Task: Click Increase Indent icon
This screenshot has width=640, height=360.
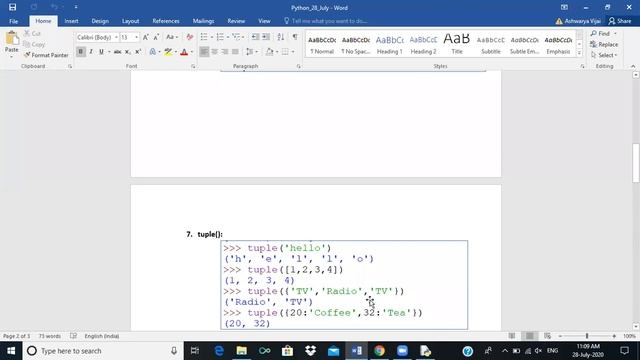Action: pos(266,37)
